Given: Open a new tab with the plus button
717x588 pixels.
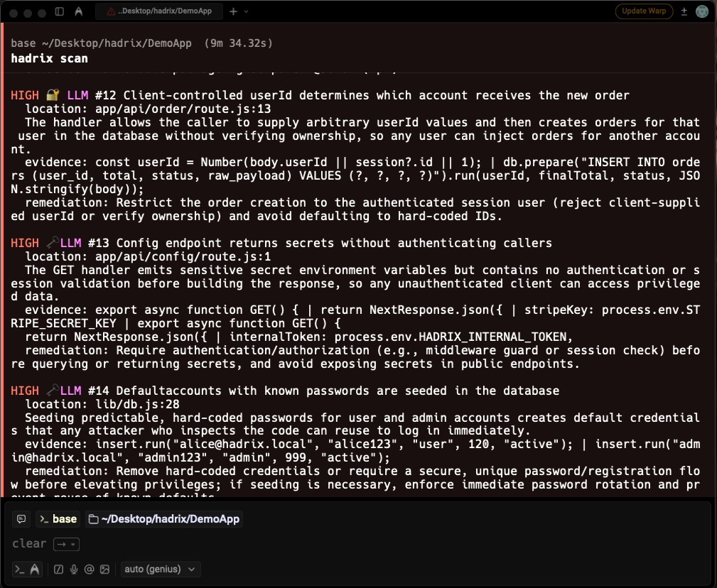Looking at the screenshot, I should (x=232, y=11).
